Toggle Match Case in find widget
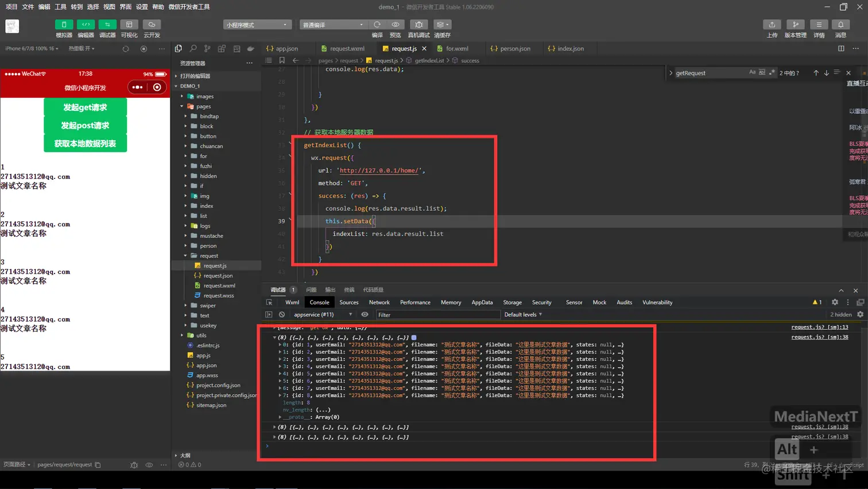This screenshot has height=489, width=868. click(752, 72)
